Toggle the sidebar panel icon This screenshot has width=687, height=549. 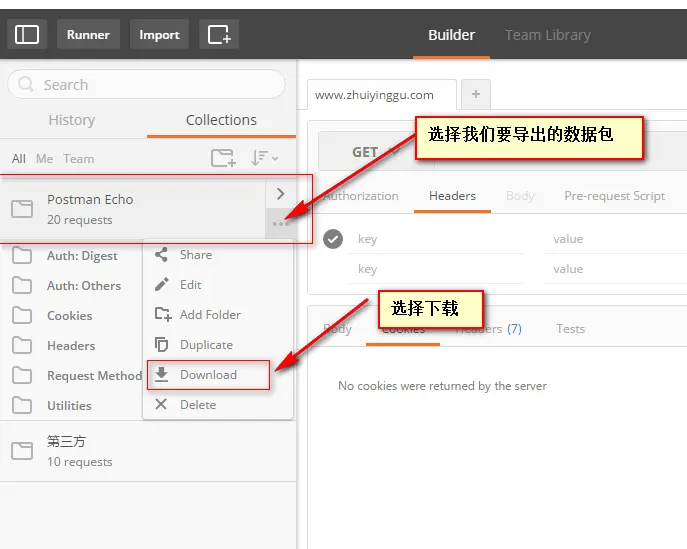27,34
